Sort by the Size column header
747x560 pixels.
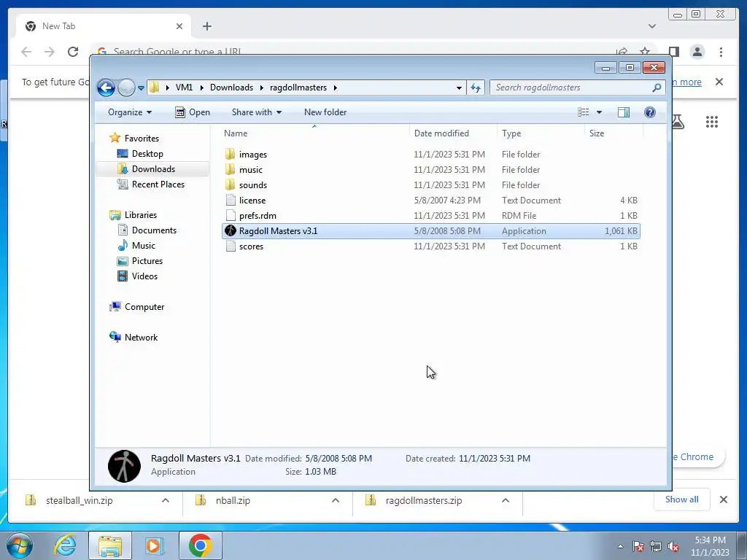pos(614,133)
